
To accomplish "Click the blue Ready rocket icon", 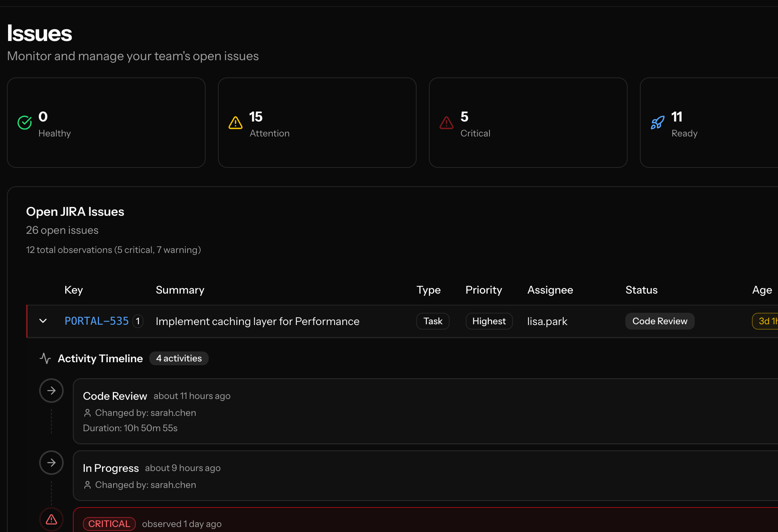I will tap(658, 123).
